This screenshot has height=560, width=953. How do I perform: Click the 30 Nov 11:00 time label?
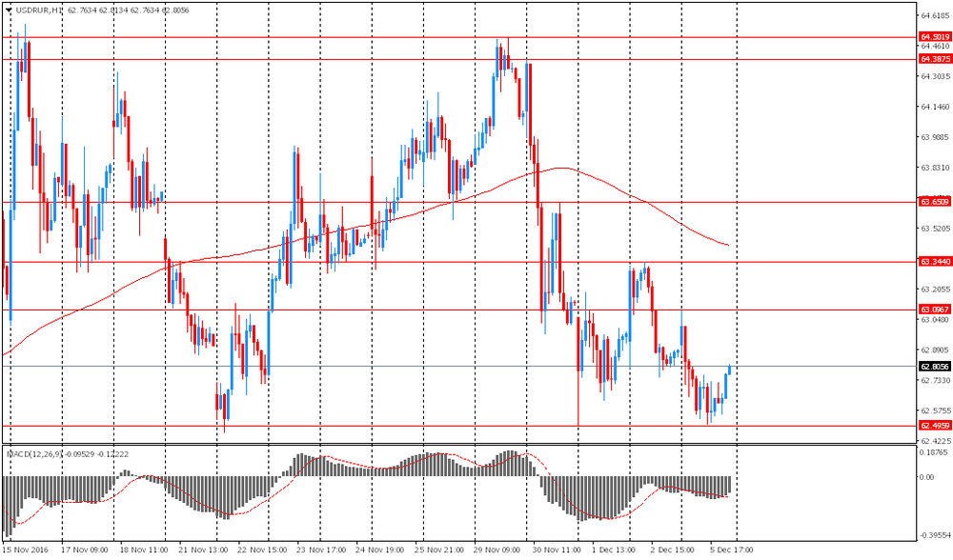point(558,550)
